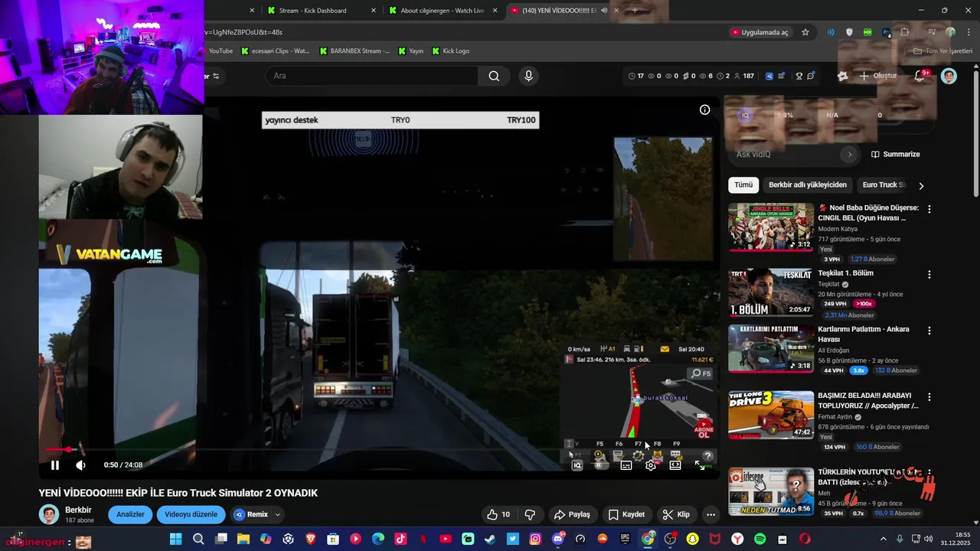The height and width of the screenshot is (551, 980).
Task: Toggle autoplay switch in the player
Action: 602,465
